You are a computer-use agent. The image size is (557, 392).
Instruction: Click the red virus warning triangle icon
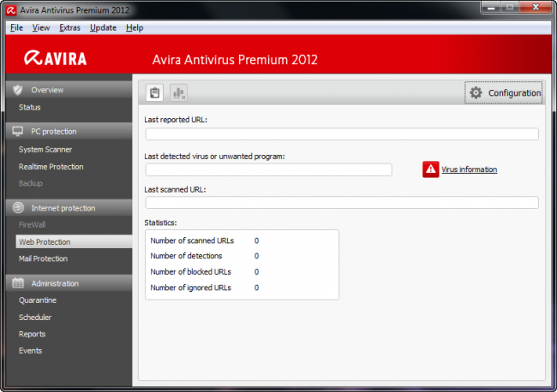coord(430,169)
